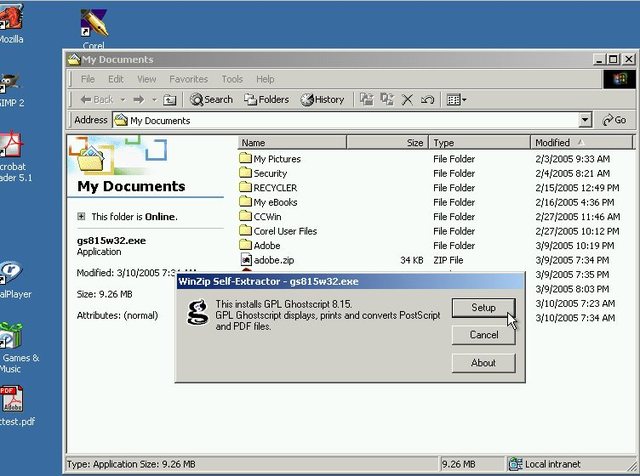Click the Forward arrow toolbar button
The width and height of the screenshot is (640, 476).
[x=139, y=99]
